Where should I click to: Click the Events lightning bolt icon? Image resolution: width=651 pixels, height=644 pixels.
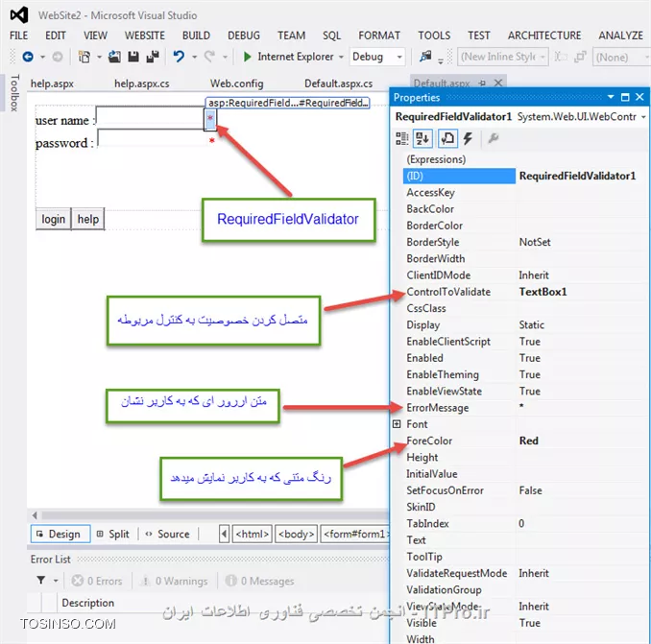468,138
